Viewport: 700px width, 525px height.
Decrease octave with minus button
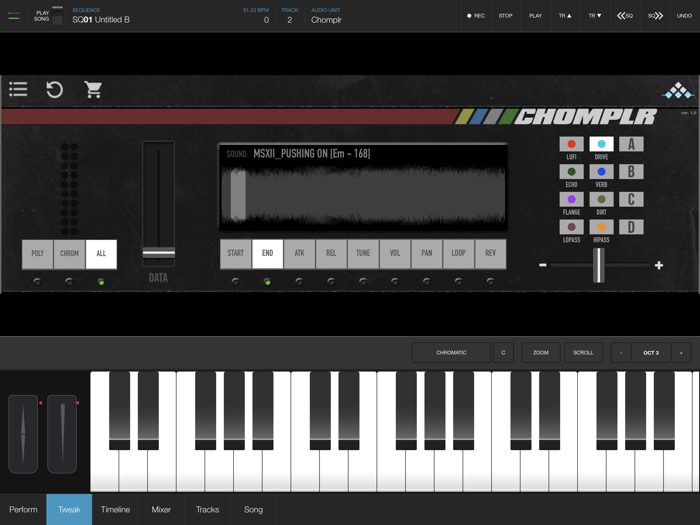click(x=621, y=353)
